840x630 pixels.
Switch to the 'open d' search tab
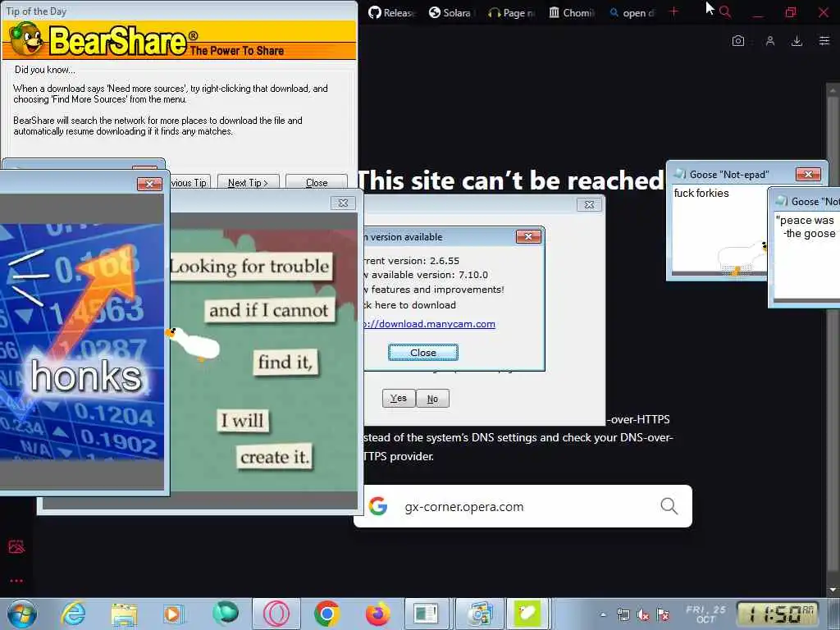click(632, 12)
